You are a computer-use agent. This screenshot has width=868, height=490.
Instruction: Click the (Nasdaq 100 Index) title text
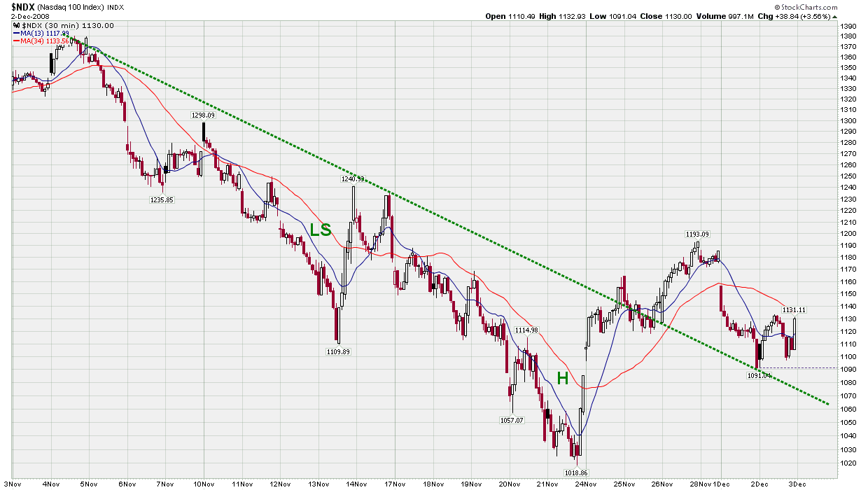coord(72,6)
